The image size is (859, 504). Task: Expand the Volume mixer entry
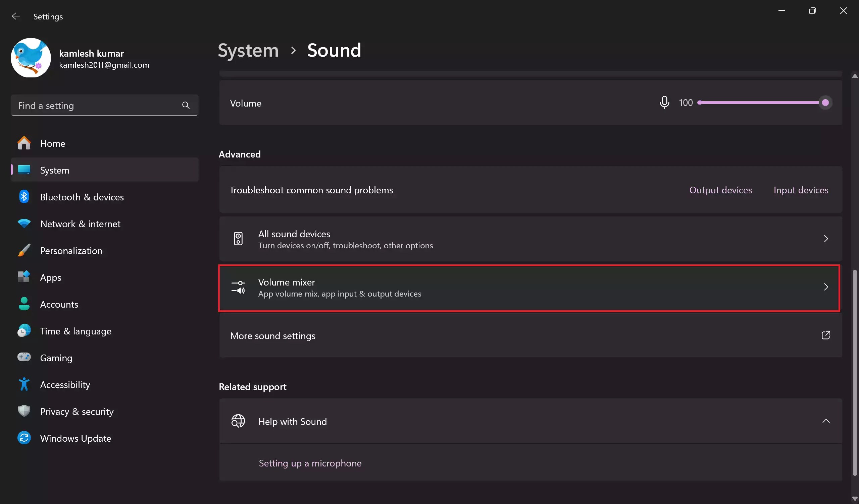point(826,287)
